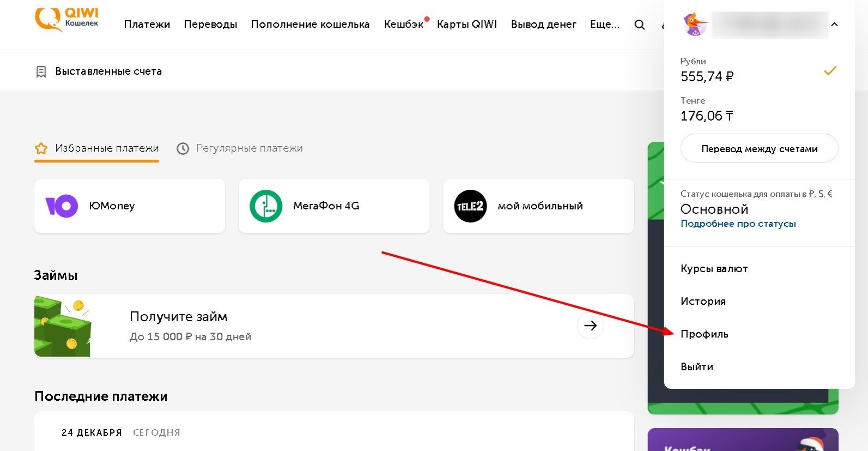Click Перевод между счетами button
Screen dimensions: 868x451
click(759, 148)
